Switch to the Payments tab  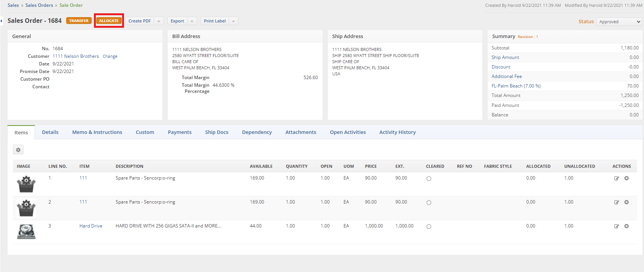[180, 132]
